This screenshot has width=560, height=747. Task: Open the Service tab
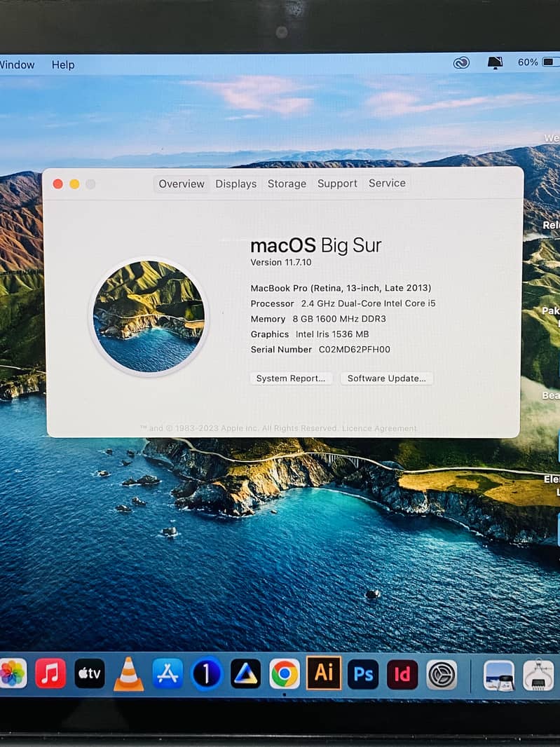pos(387,183)
